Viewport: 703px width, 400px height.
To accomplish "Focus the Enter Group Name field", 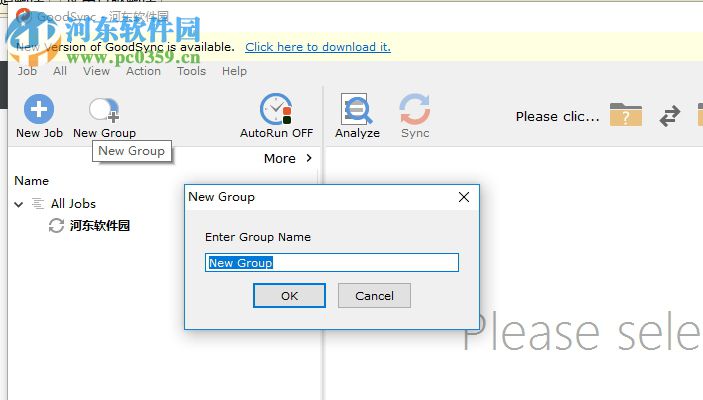I will pos(332,262).
